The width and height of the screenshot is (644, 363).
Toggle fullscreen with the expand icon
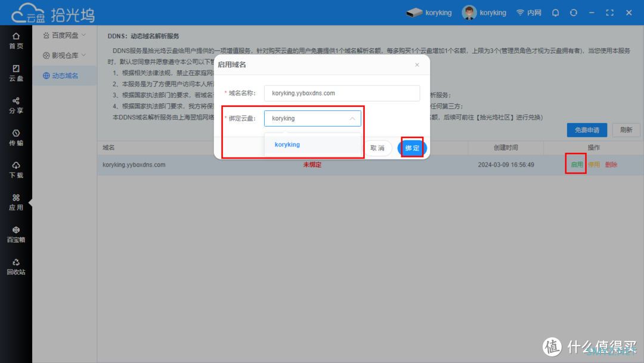[610, 13]
